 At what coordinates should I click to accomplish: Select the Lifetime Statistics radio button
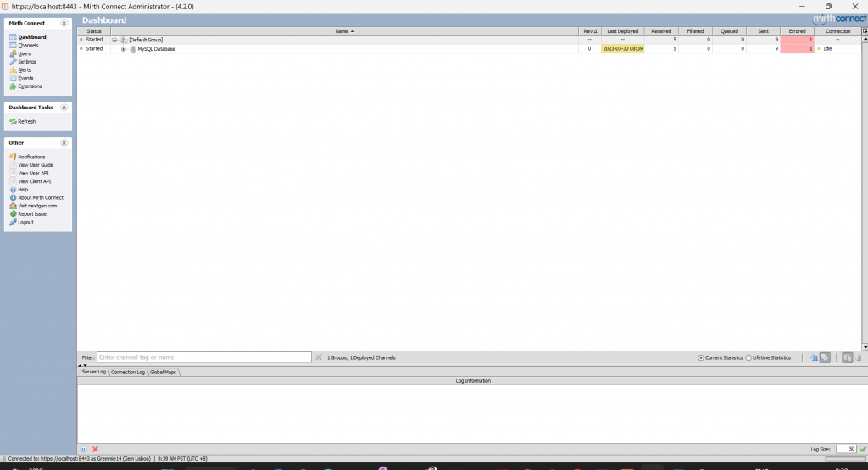coord(748,357)
